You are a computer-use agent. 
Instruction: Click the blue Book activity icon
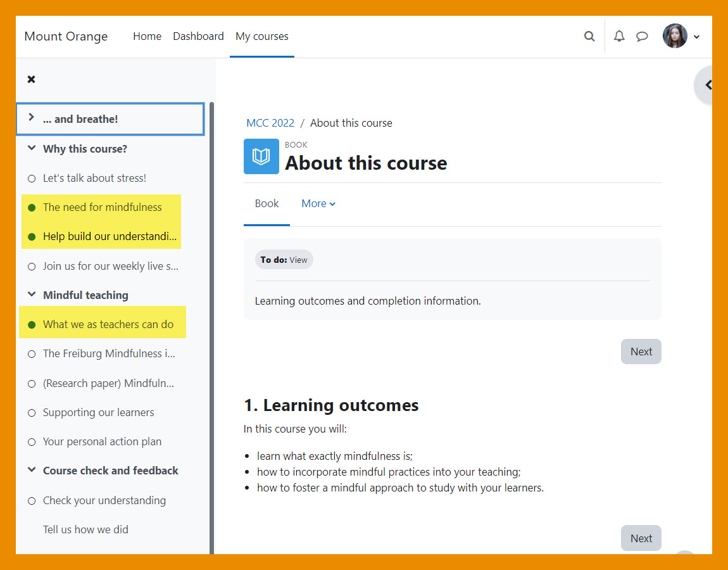click(x=261, y=156)
